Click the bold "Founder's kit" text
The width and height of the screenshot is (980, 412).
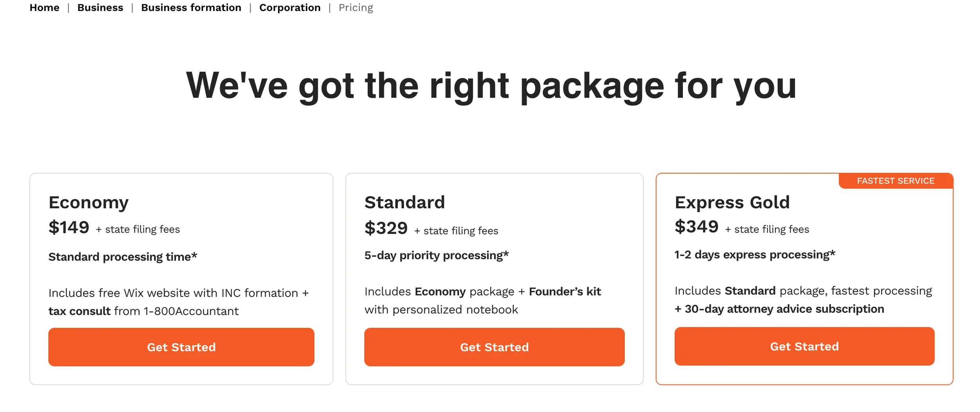pos(564,291)
